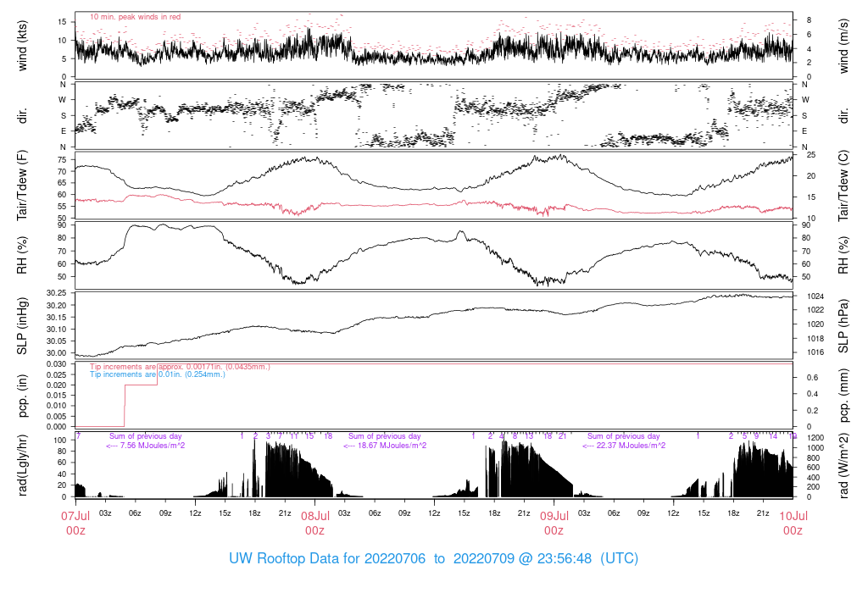Click the '09Jul' date label
Image resolution: width=868 pixels, height=593 pixels.
tap(554, 516)
